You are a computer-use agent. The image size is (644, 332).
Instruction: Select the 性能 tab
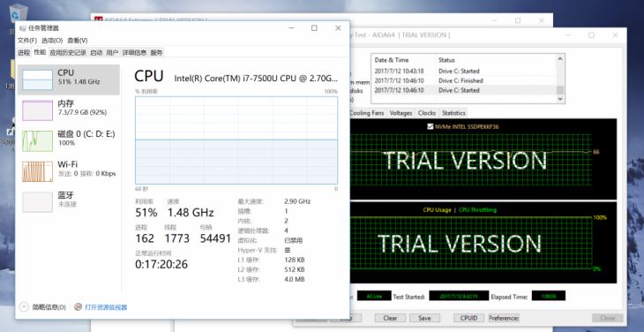(x=40, y=52)
